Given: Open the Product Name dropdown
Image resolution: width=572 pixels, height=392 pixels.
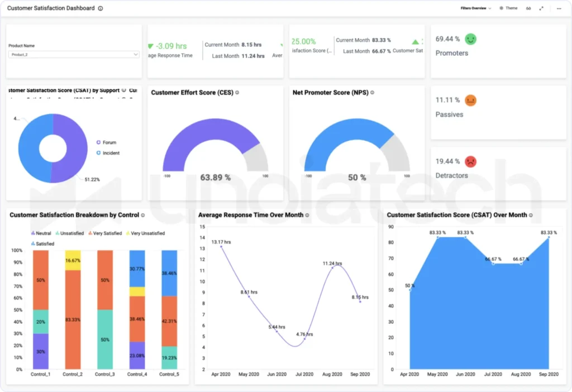Looking at the screenshot, I should (74, 55).
